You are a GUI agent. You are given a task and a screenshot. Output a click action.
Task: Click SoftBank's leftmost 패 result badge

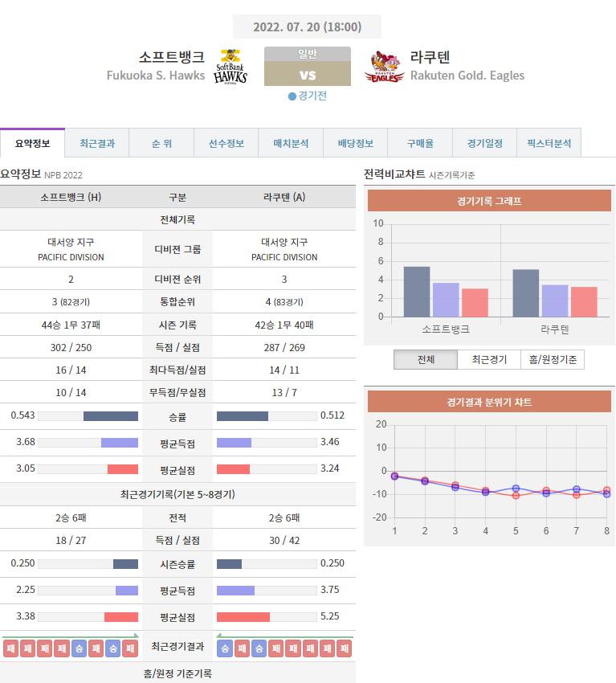11,648
